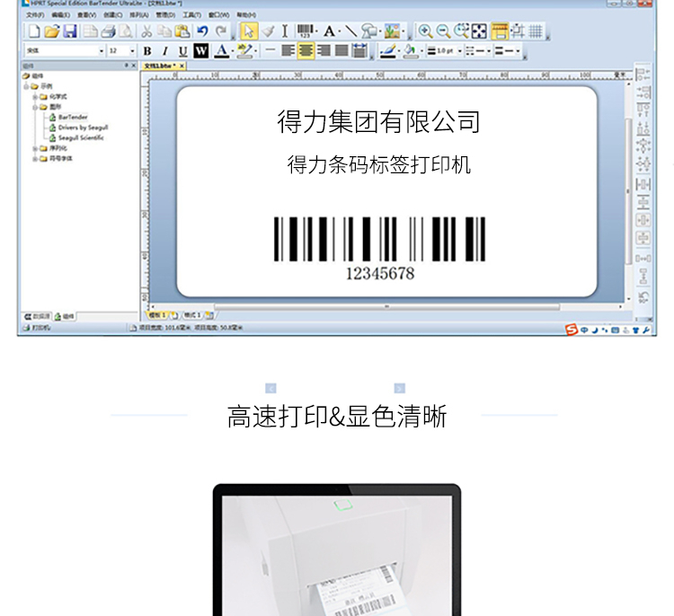Open the fill bucket color dropdown arrow
This screenshot has height=616, width=674.
pyautogui.click(x=421, y=51)
